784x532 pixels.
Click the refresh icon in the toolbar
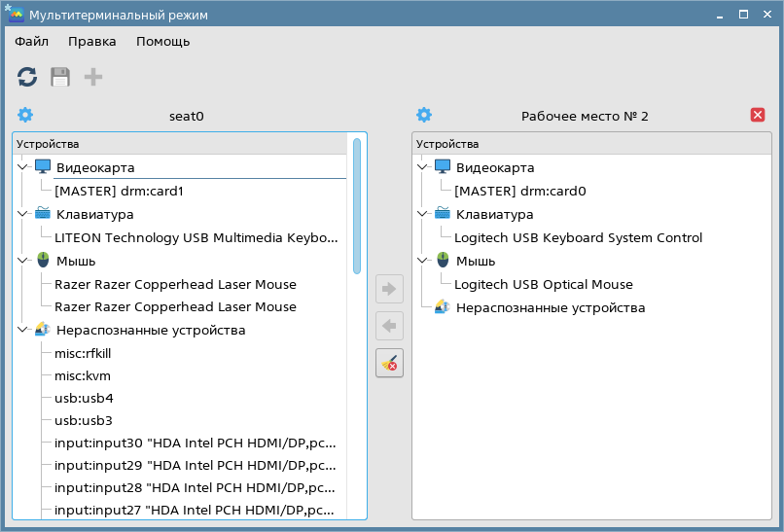[27, 77]
